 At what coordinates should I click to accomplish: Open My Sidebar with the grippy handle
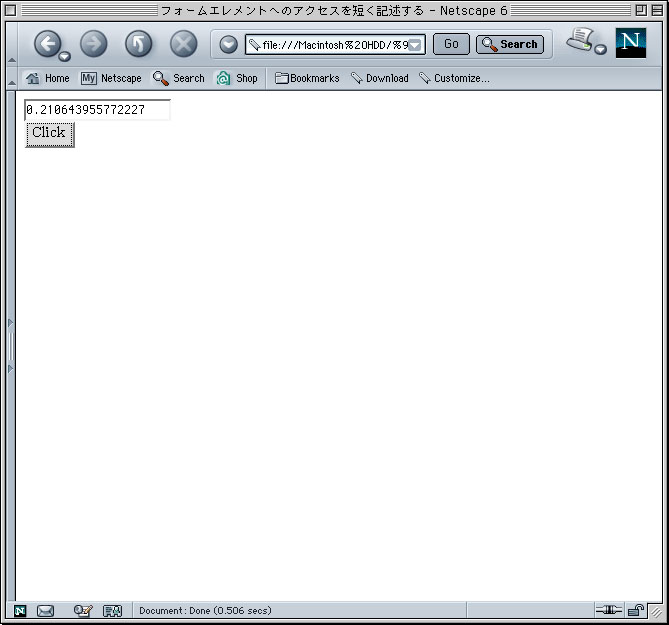11,346
